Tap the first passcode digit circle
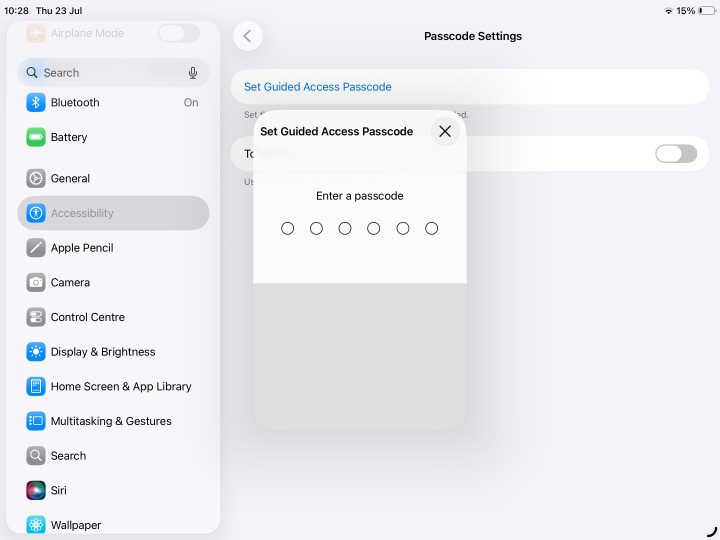Viewport: 720px width, 540px height. tap(287, 228)
